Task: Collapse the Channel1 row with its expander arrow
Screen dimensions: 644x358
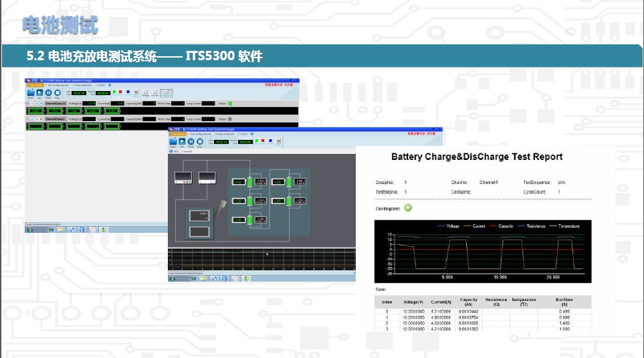Action: (28, 103)
